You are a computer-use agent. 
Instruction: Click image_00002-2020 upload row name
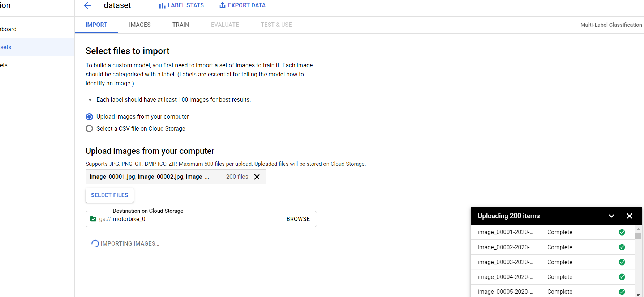click(506, 247)
